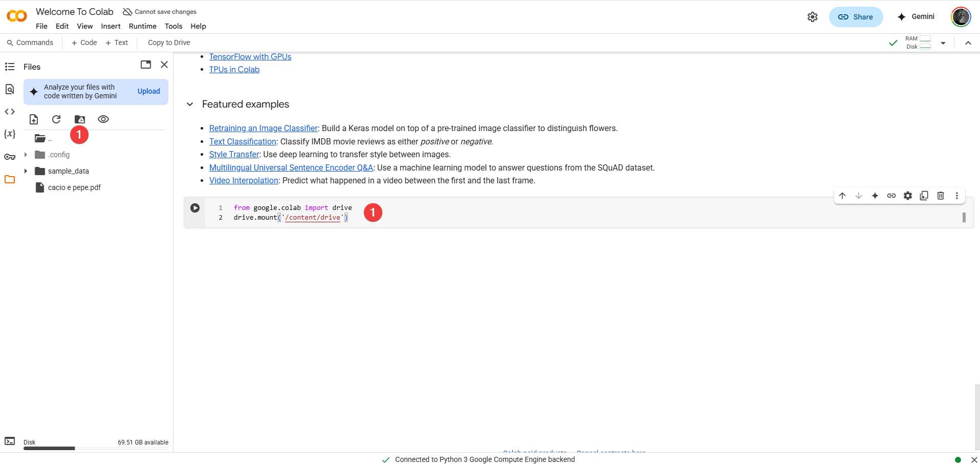Open the View menu
The image size is (980, 465).
[85, 26]
